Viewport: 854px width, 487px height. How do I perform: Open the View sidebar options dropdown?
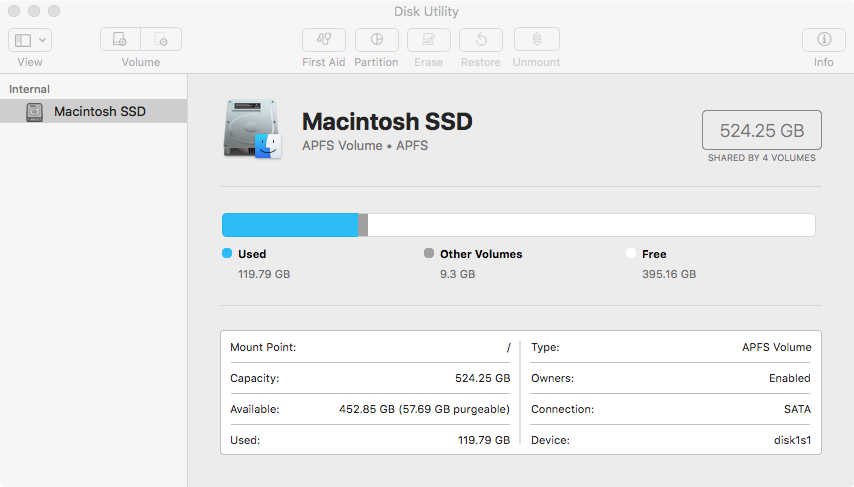tap(30, 40)
